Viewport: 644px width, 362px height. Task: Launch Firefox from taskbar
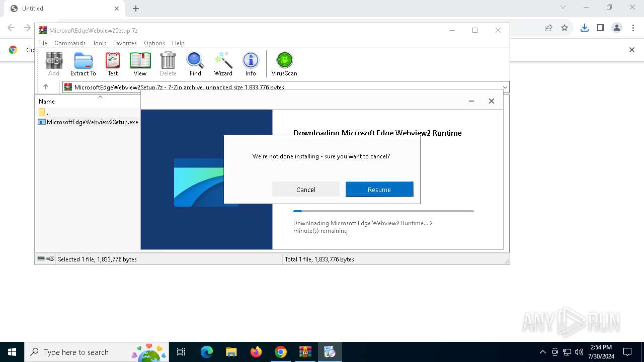point(256,352)
